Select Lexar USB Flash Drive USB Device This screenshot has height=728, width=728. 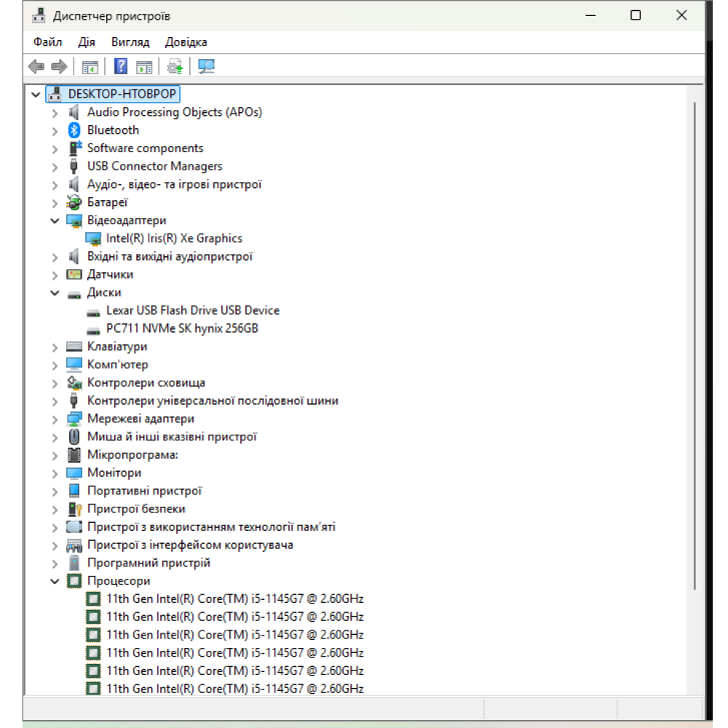click(193, 310)
